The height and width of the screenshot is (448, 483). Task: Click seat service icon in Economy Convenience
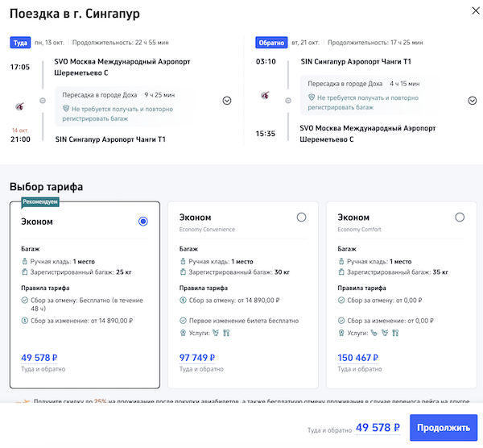pos(217,331)
